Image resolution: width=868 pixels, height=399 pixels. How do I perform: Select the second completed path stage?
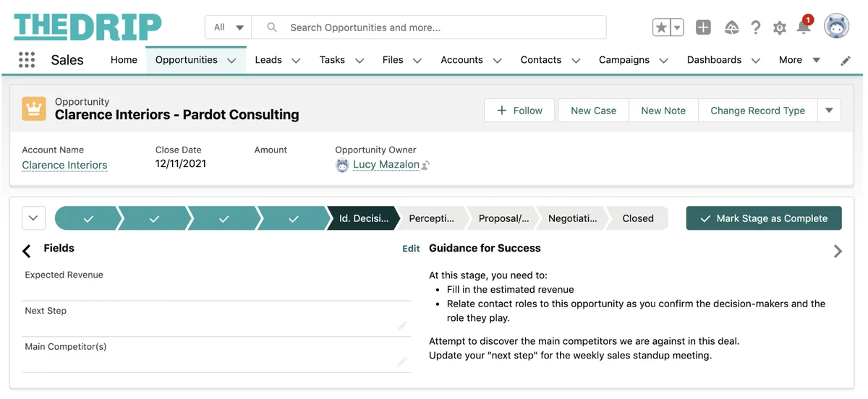point(154,218)
